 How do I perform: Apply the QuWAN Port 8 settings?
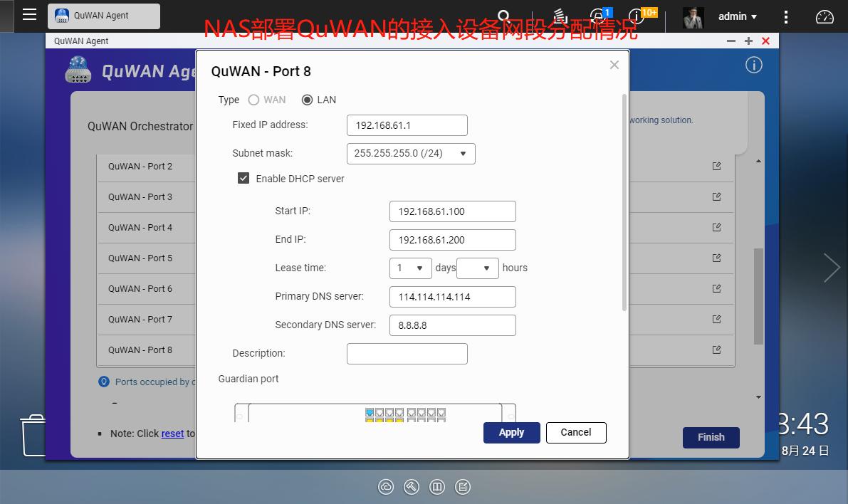[x=511, y=432]
